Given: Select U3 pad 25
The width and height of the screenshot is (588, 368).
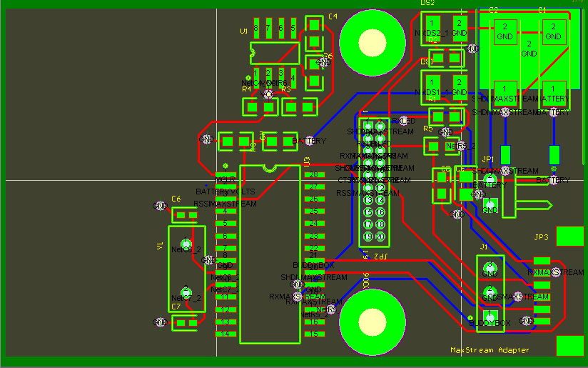Looking at the screenshot, I should (314, 211).
